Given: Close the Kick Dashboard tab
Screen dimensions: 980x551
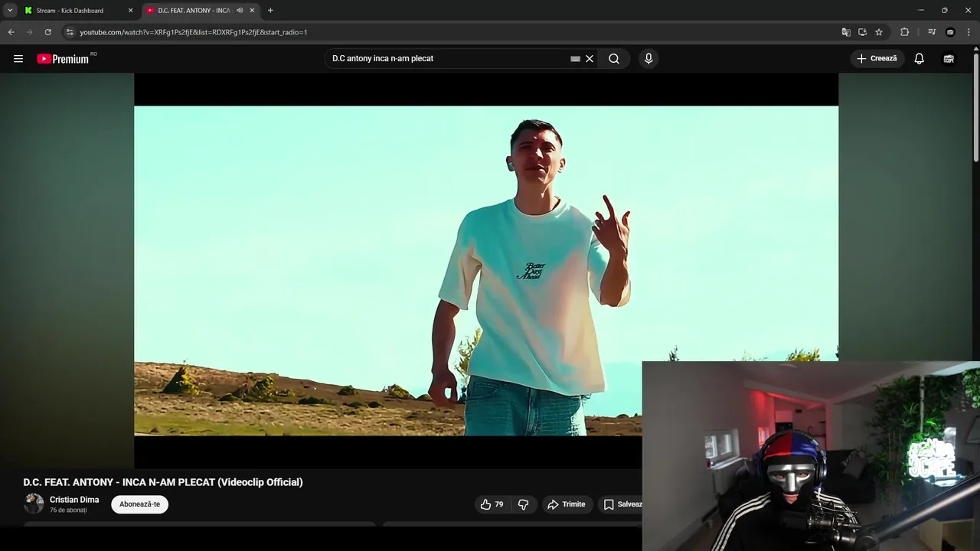Looking at the screenshot, I should [130, 11].
